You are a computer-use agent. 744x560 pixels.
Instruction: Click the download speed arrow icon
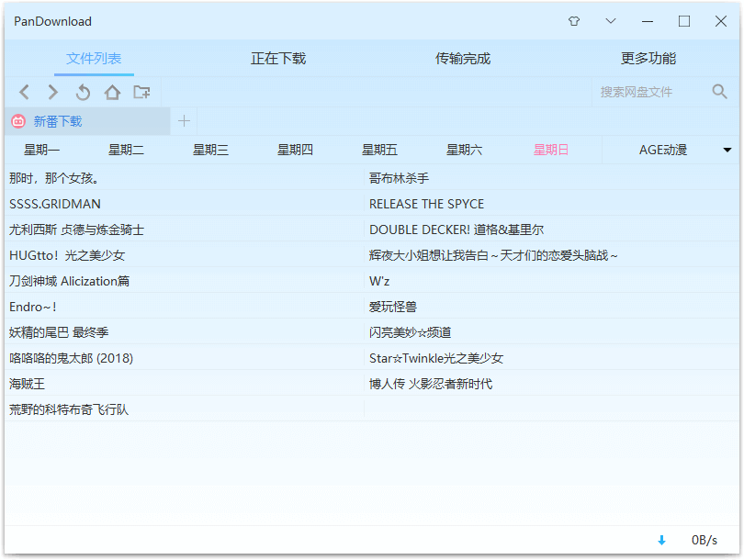pyautogui.click(x=661, y=541)
